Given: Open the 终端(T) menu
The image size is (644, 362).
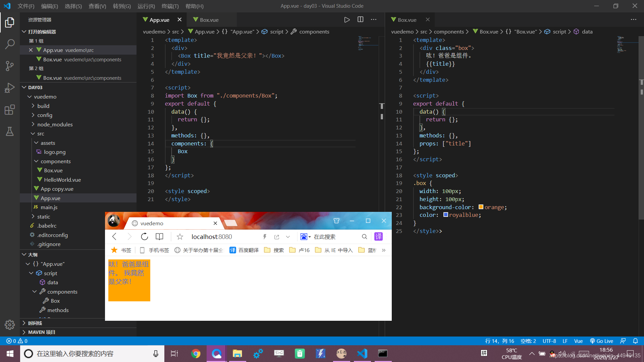Looking at the screenshot, I should click(x=170, y=6).
